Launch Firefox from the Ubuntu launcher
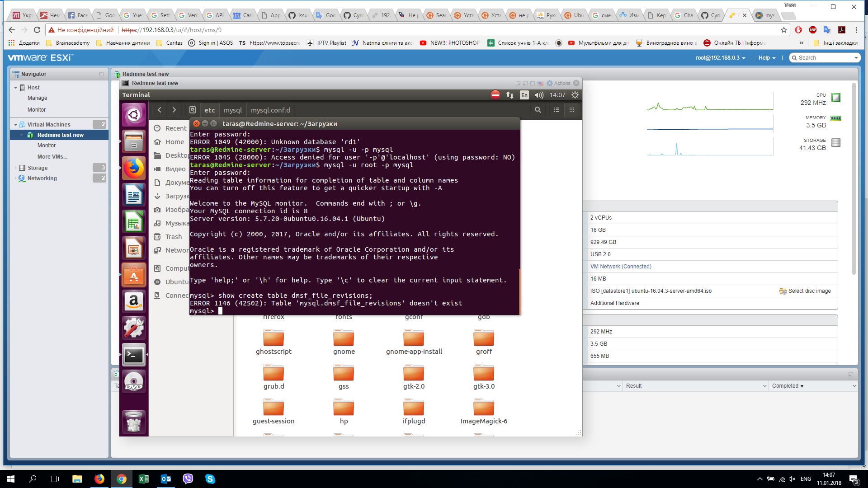The height and width of the screenshot is (488, 868). [134, 168]
